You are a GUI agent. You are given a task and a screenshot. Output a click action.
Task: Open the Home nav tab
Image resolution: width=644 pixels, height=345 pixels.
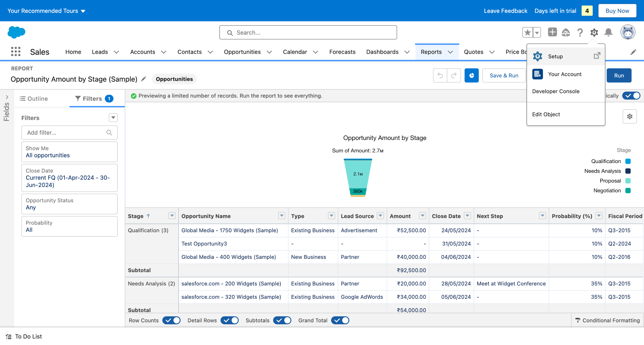pos(73,52)
